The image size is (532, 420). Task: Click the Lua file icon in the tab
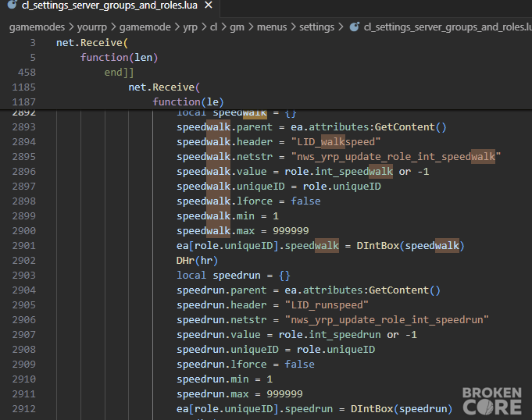12,5
